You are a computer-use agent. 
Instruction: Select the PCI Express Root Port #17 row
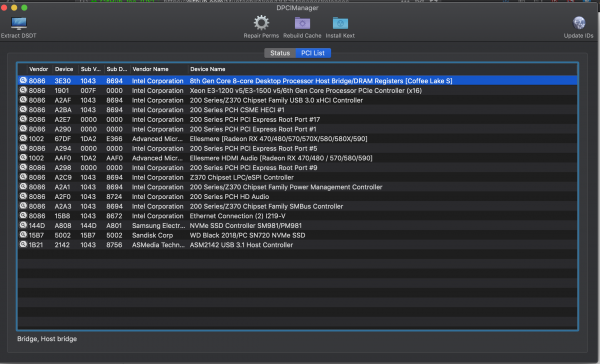click(x=297, y=119)
